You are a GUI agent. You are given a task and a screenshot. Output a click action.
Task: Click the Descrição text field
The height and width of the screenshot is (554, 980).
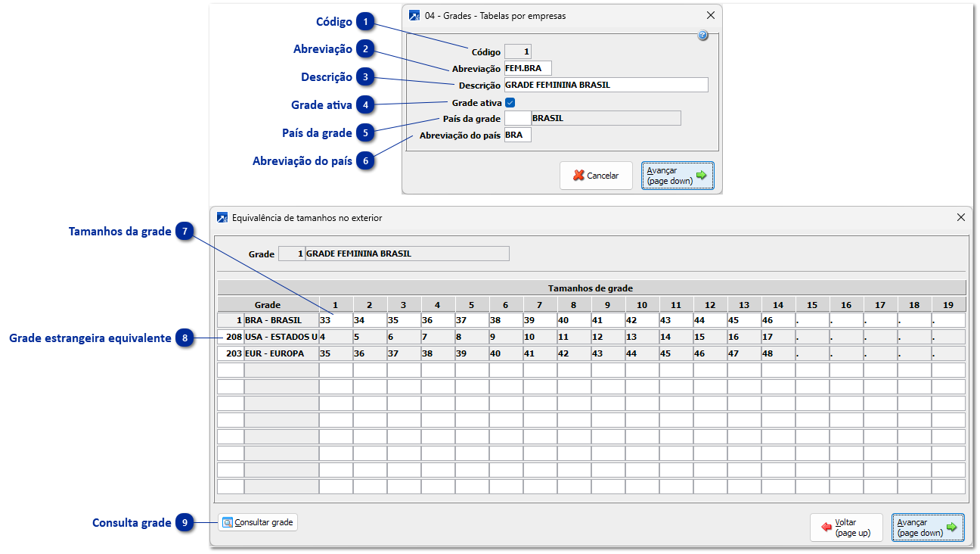point(605,85)
